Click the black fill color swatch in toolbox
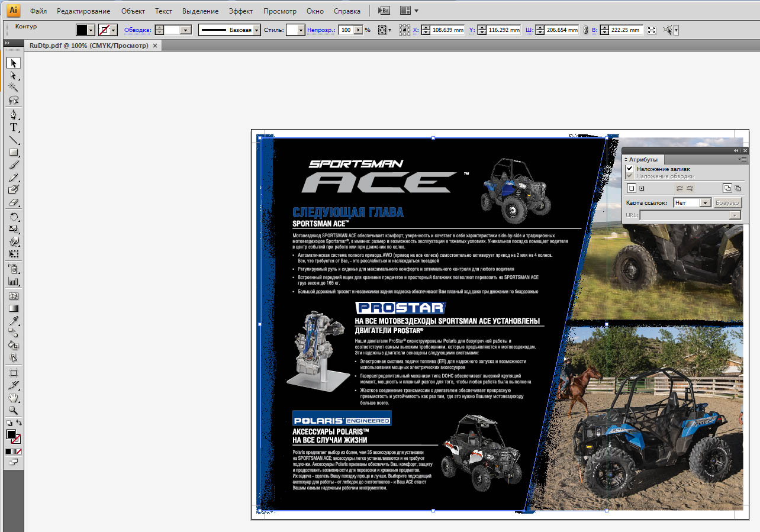This screenshot has height=532, width=760. [11, 435]
